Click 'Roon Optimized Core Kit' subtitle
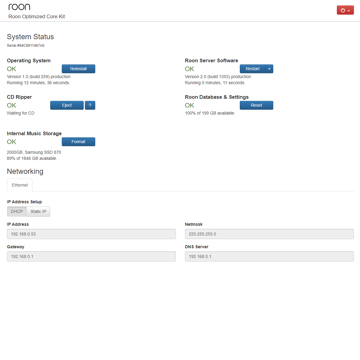Screen dimensions: 360x360 pyautogui.click(x=37, y=17)
